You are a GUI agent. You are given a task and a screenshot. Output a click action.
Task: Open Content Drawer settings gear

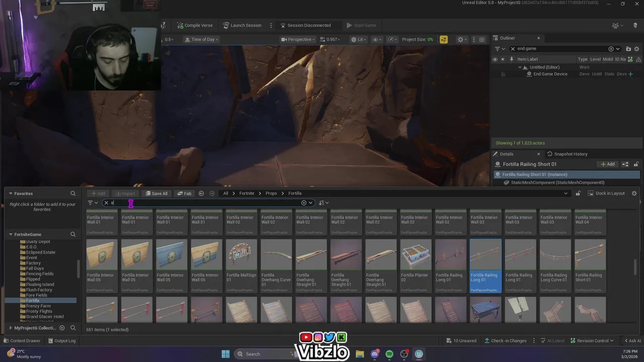[634, 194]
